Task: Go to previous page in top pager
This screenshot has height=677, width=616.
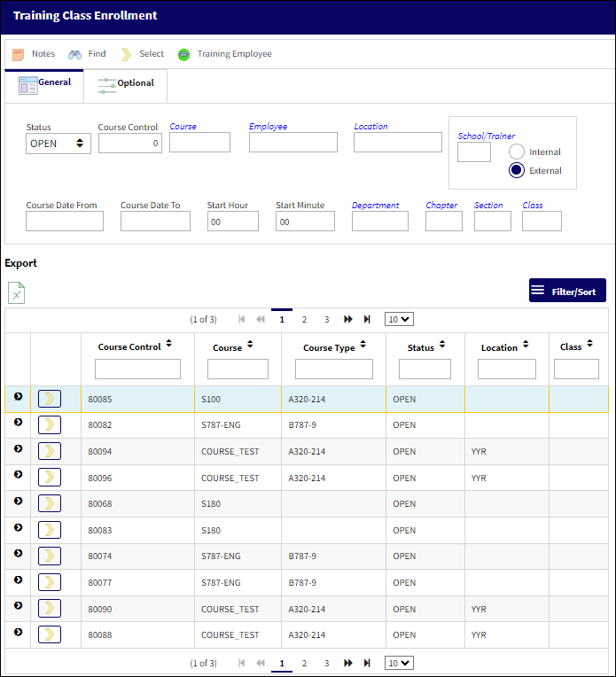Action: [261, 320]
